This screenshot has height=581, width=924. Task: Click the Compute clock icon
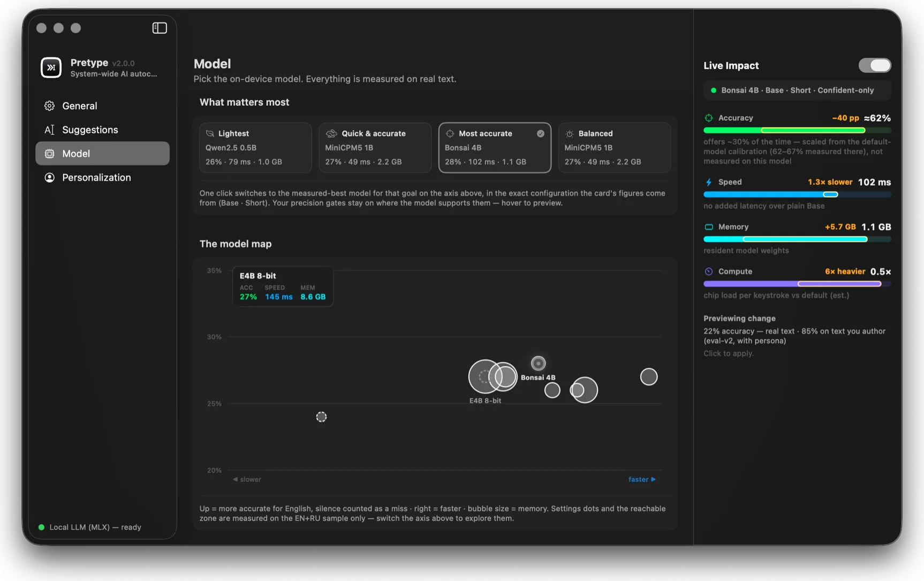click(709, 271)
